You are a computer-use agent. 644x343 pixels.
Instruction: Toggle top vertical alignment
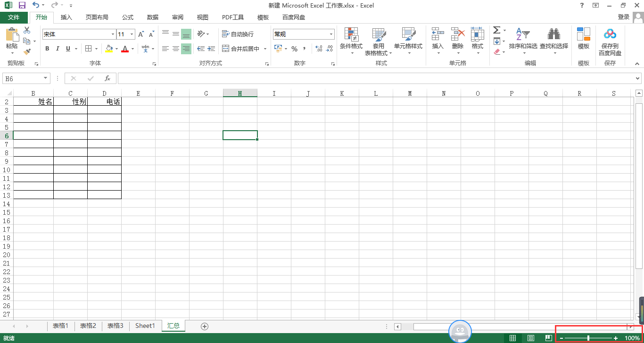[x=165, y=34]
